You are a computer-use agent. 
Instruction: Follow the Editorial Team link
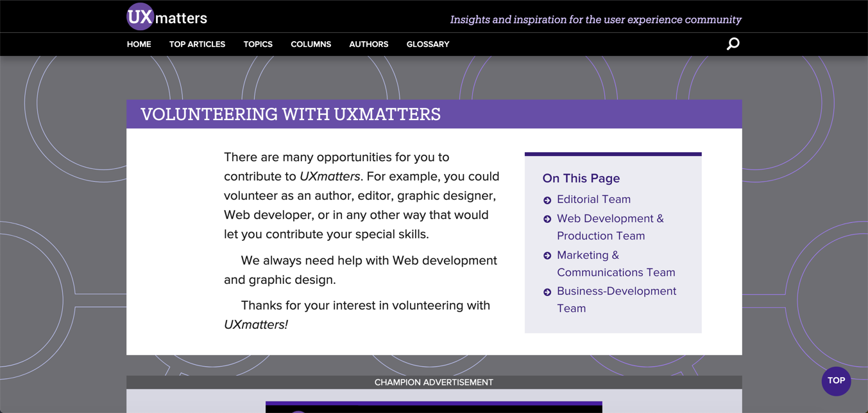tap(593, 199)
